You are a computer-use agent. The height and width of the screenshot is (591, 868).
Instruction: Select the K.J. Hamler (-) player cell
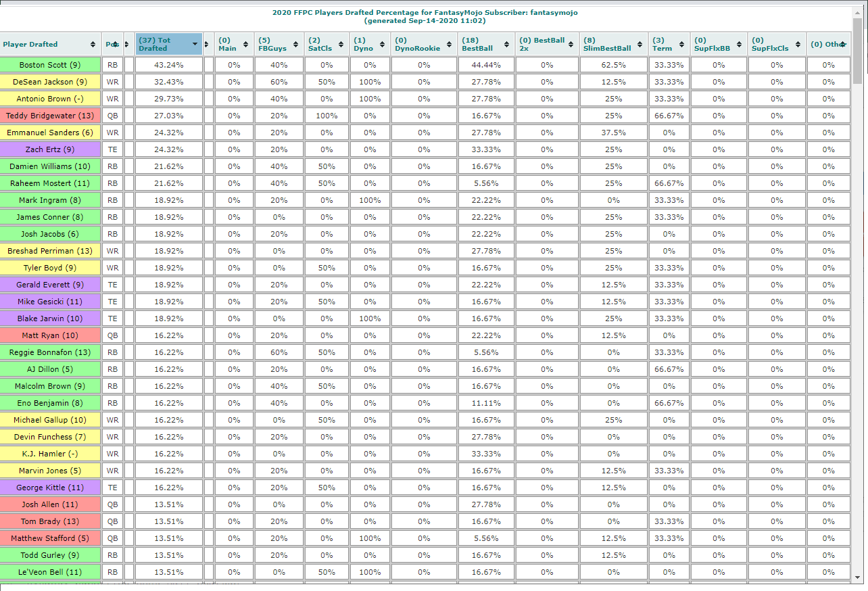[x=50, y=454]
